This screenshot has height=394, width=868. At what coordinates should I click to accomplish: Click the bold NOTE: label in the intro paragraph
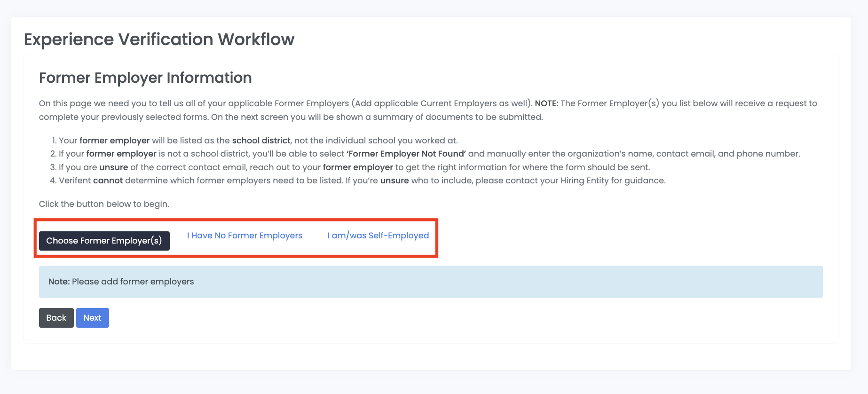tap(546, 103)
